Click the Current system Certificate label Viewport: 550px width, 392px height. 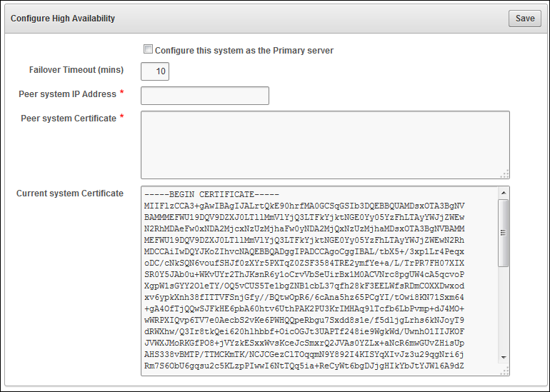(x=70, y=194)
